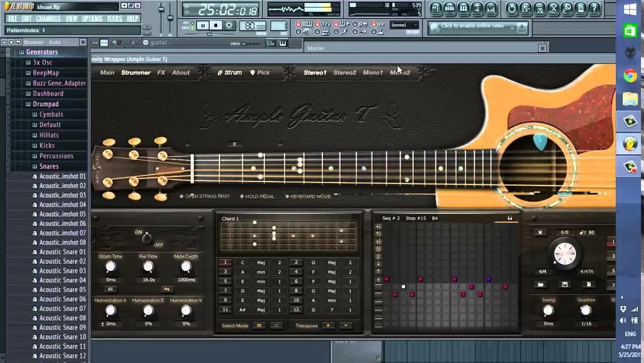Click the volume speaker tray icon
644x363 pixels.
[623, 320]
